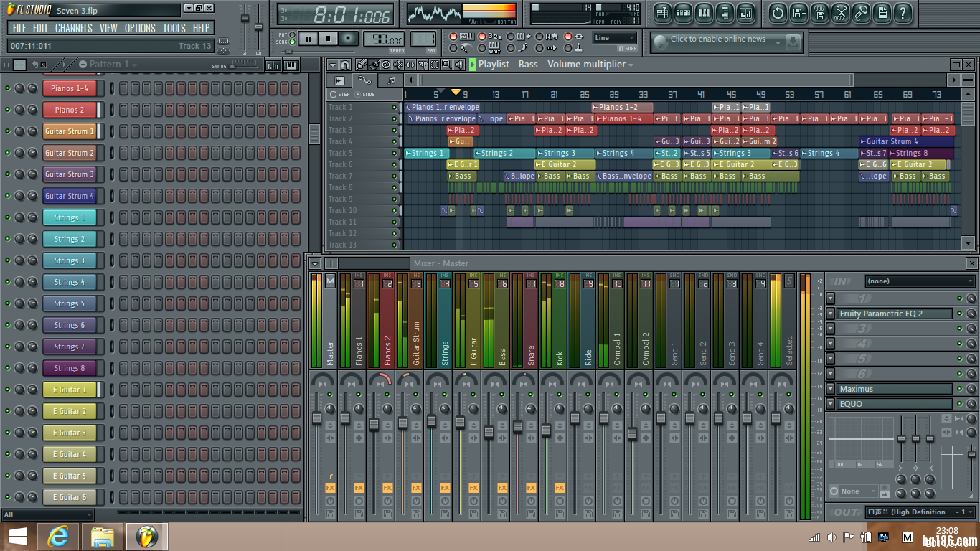Open the EDIT menu

(40, 28)
